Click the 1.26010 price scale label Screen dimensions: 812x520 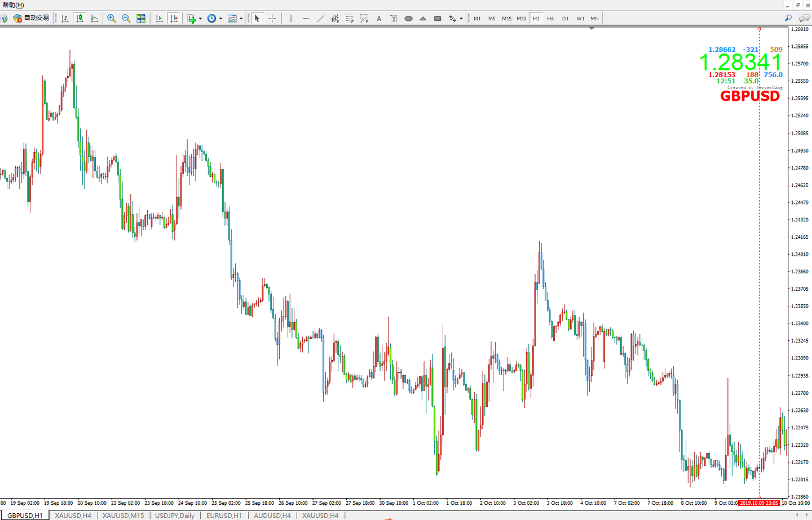pos(800,29)
